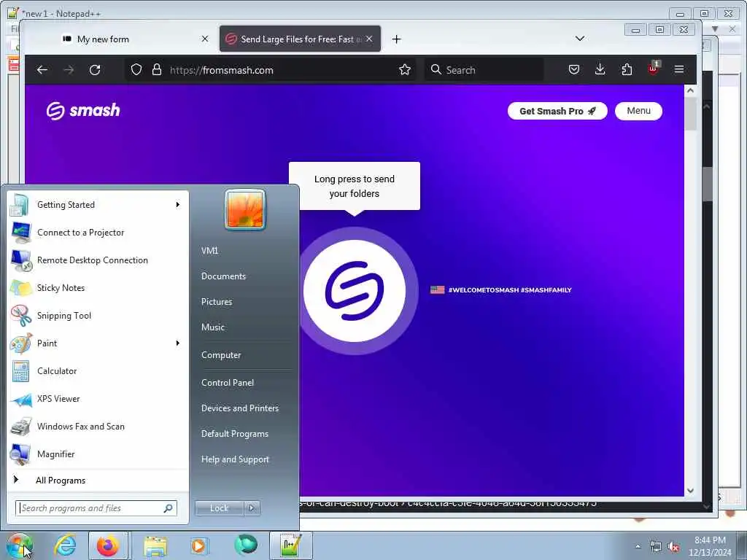Launch Sticky Notes
Viewport: 747px width, 560px height.
98,287
